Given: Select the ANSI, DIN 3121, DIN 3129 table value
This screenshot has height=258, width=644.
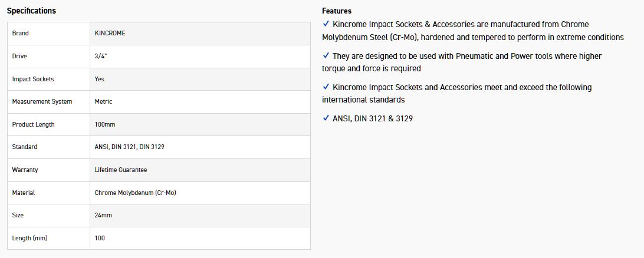Looking at the screenshot, I should coord(129,147).
